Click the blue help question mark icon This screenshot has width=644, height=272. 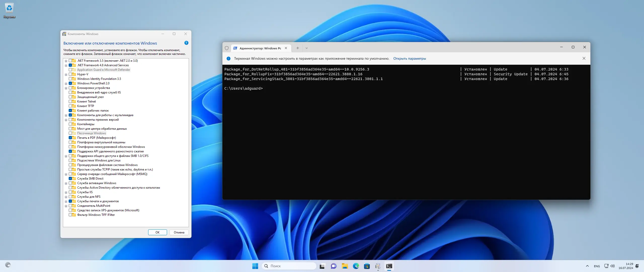(x=186, y=43)
